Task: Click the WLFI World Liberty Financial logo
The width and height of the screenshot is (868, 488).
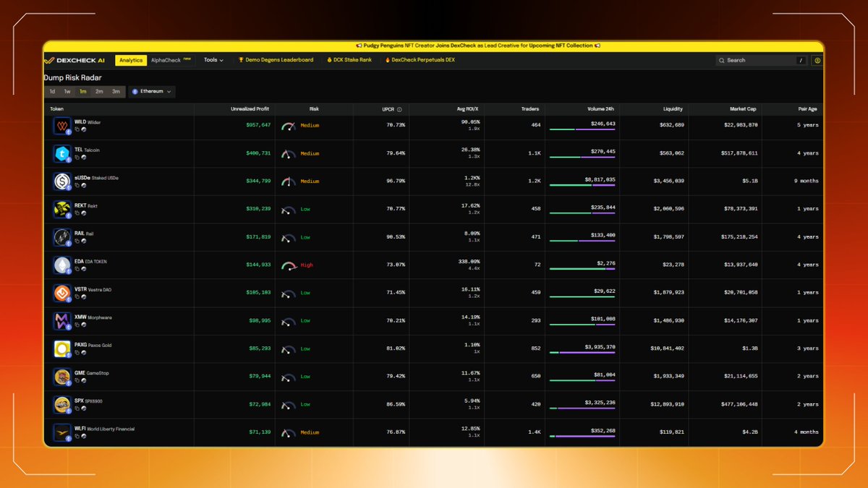Action: point(61,432)
